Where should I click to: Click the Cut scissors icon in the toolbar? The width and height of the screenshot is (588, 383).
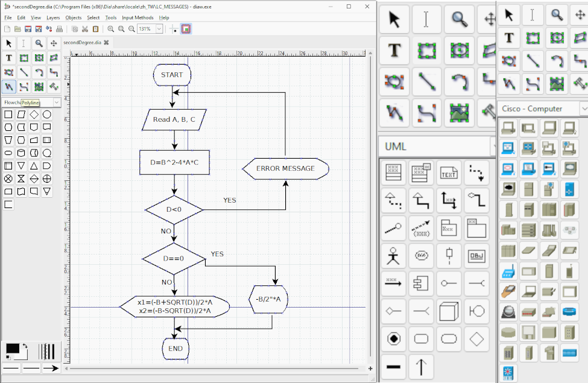point(85,29)
